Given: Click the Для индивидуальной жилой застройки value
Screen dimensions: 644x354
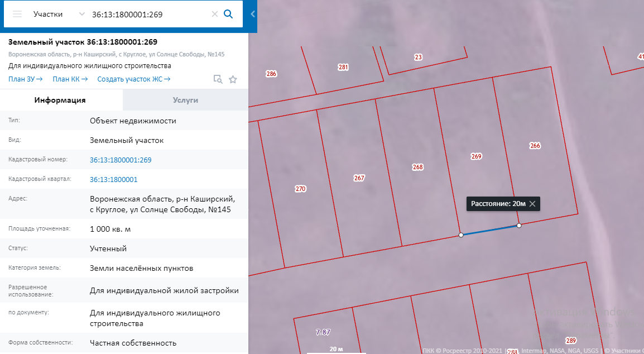Looking at the screenshot, I should pyautogui.click(x=164, y=291).
